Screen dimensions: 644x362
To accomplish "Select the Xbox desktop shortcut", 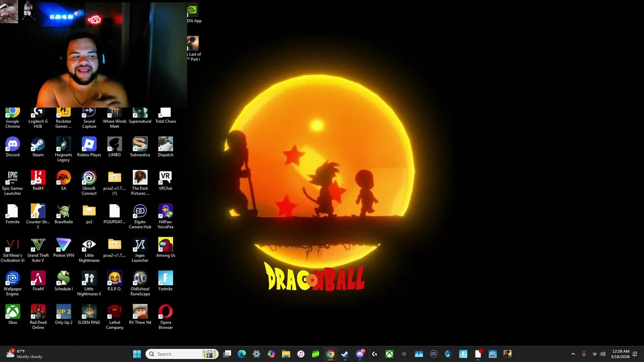I will pos(13,315).
